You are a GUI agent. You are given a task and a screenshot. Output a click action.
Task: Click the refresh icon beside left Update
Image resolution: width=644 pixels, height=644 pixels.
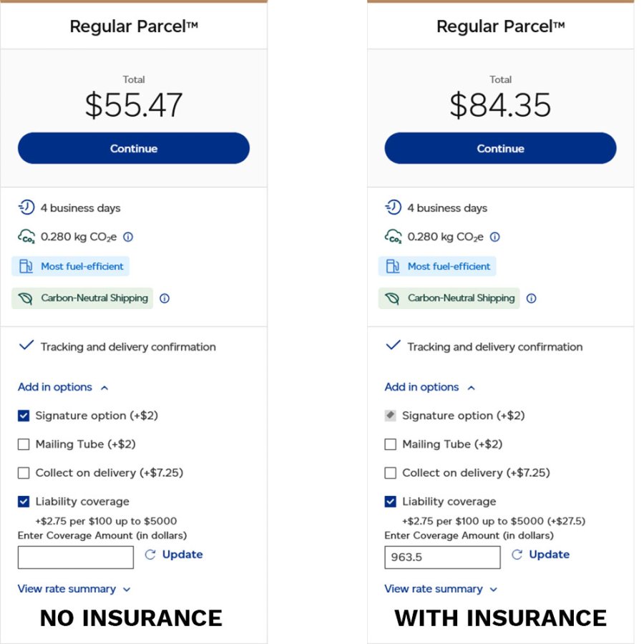click(150, 555)
